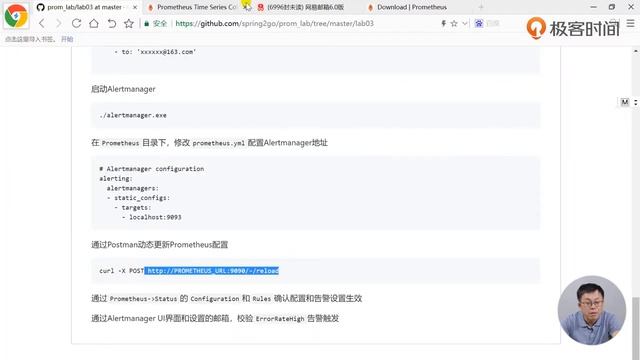Click the Baidu paw search icon
This screenshot has height=360, width=640.
click(x=479, y=24)
